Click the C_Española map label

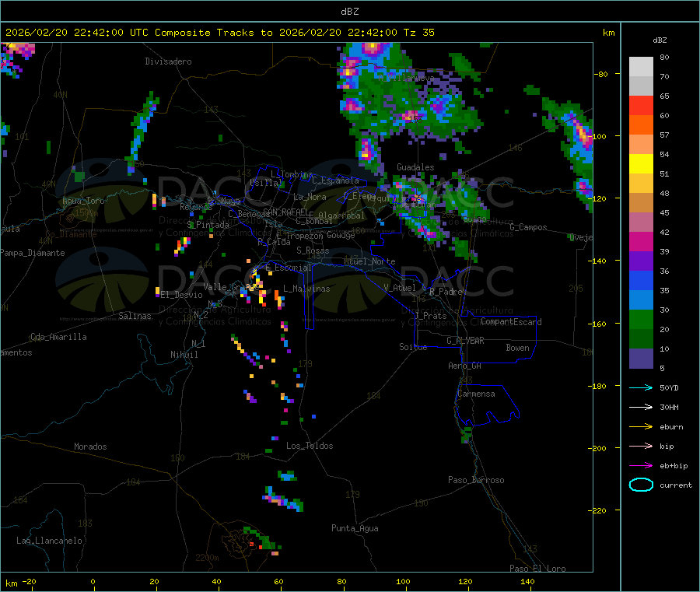pos(335,180)
